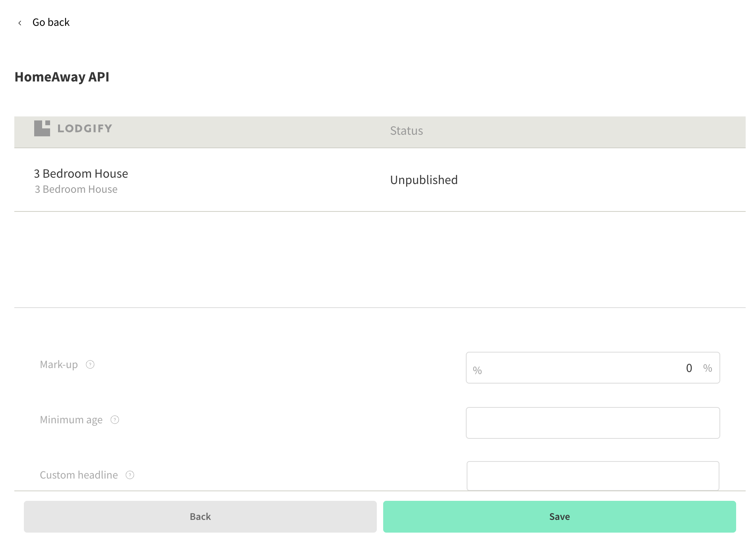
Task: Open the Mark-up help tooltip icon
Action: coord(90,364)
